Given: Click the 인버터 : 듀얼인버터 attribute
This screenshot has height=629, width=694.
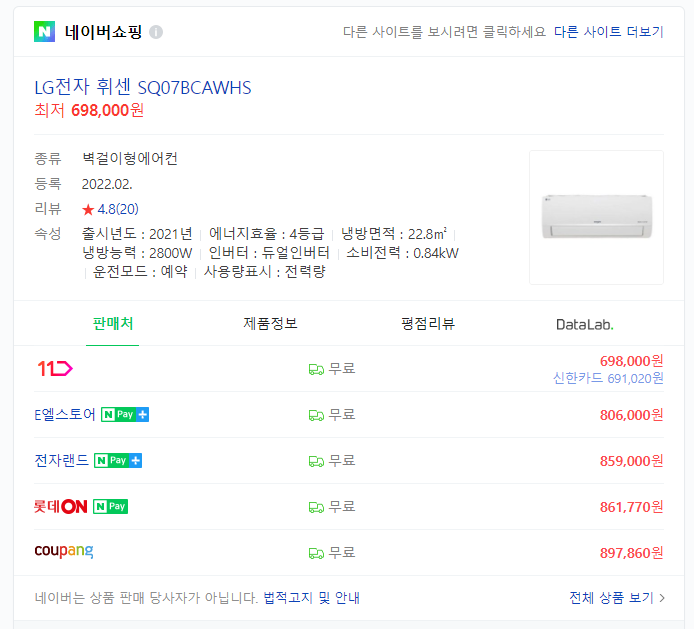Looking at the screenshot, I should click(269, 253).
